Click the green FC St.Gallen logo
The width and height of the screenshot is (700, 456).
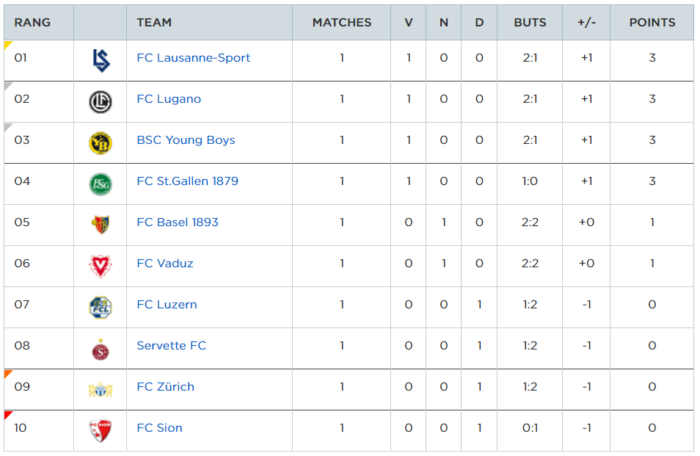pyautogui.click(x=100, y=184)
